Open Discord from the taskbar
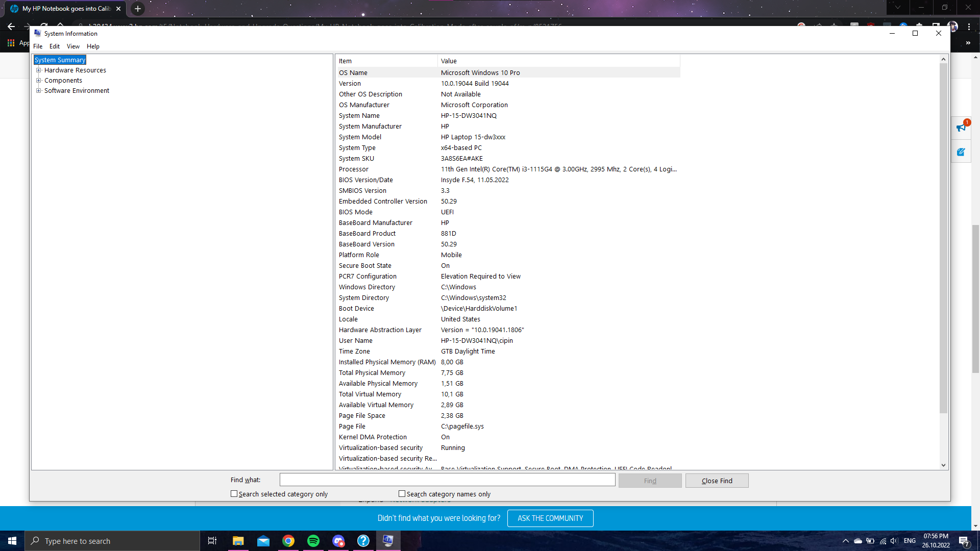 click(338, 540)
